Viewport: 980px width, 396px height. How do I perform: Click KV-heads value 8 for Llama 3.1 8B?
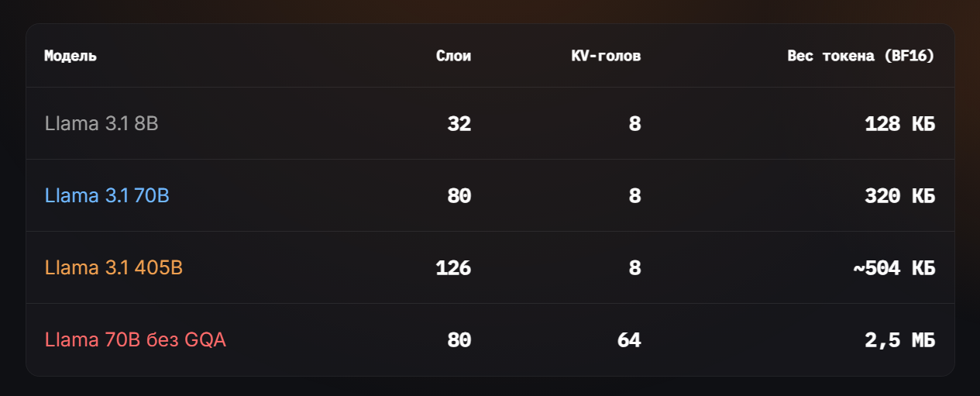(x=635, y=123)
